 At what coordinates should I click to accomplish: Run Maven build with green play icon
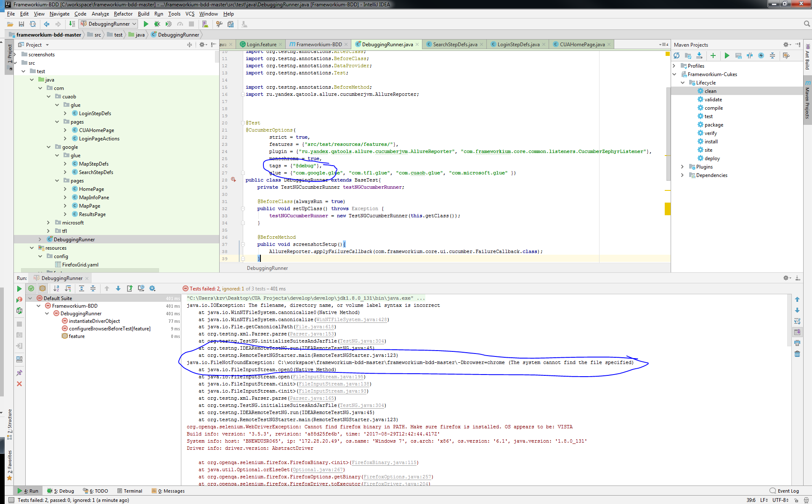(x=727, y=55)
